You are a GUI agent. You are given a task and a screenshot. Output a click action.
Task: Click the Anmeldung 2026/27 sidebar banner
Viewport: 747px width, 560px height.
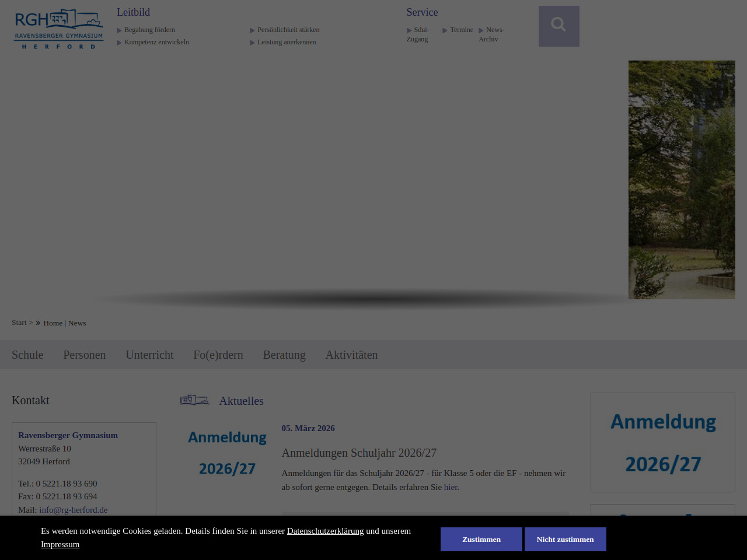coord(662,442)
